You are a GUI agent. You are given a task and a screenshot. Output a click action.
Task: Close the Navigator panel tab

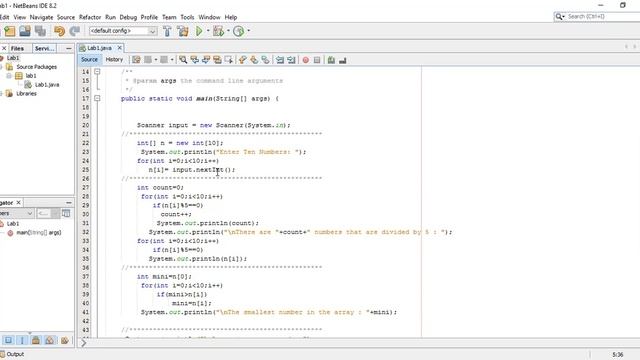click(x=18, y=202)
